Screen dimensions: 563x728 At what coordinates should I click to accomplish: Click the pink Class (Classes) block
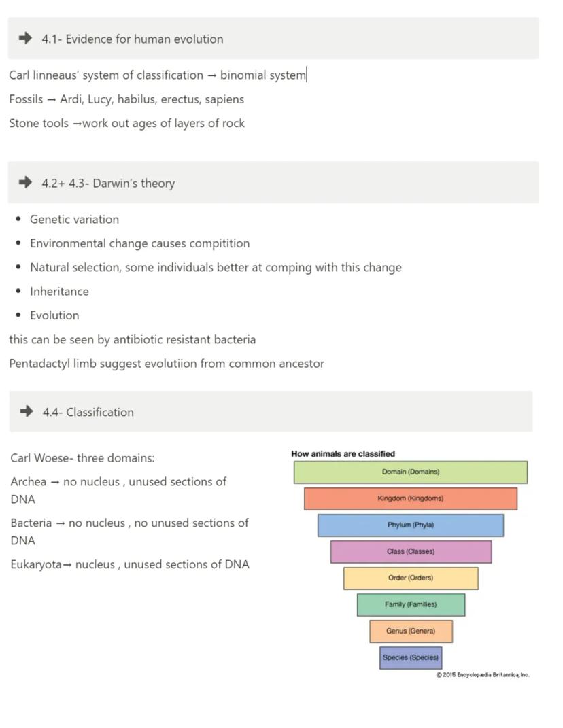coord(411,551)
